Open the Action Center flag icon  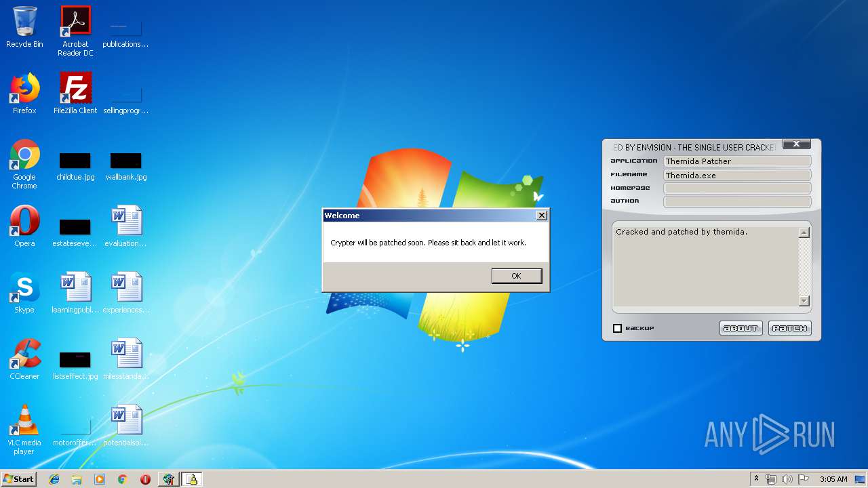pyautogui.click(x=804, y=479)
